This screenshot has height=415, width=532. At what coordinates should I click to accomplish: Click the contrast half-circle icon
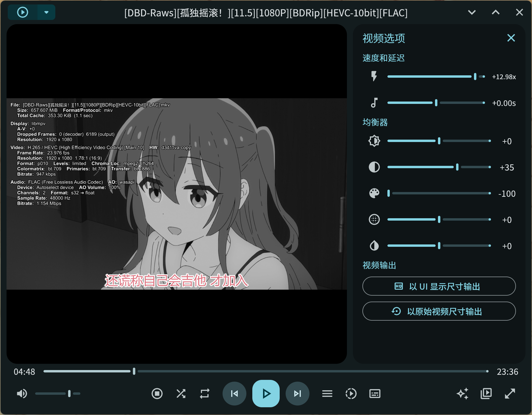pyautogui.click(x=374, y=167)
